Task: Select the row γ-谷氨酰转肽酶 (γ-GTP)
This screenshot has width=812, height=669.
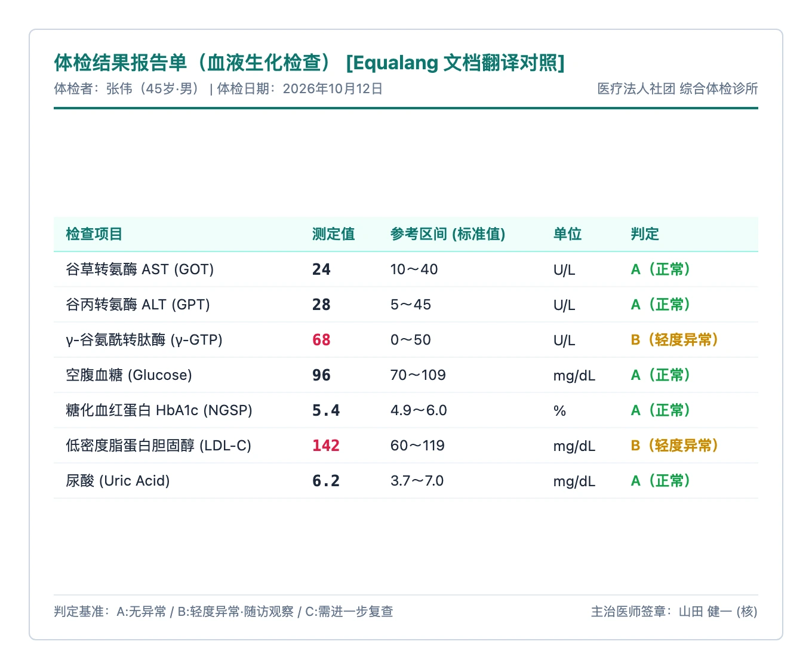Action: click(x=406, y=340)
